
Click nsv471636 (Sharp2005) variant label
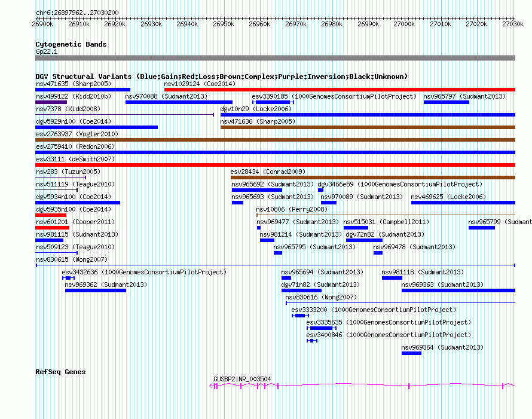[x=258, y=121]
